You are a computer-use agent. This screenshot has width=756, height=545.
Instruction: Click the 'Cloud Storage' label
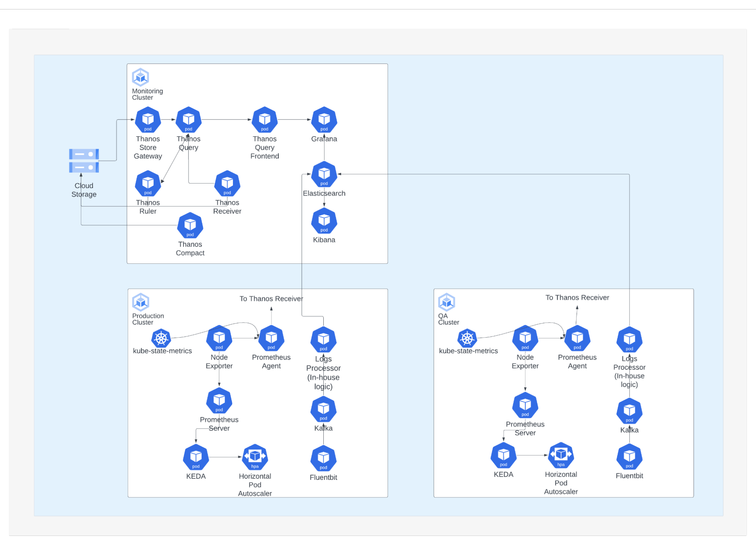point(84,190)
